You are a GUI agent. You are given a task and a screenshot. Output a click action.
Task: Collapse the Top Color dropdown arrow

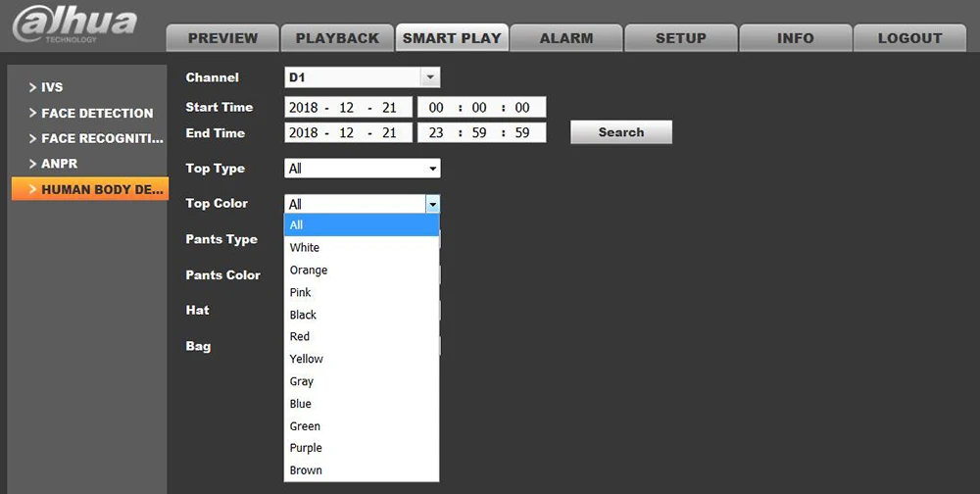pyautogui.click(x=432, y=204)
